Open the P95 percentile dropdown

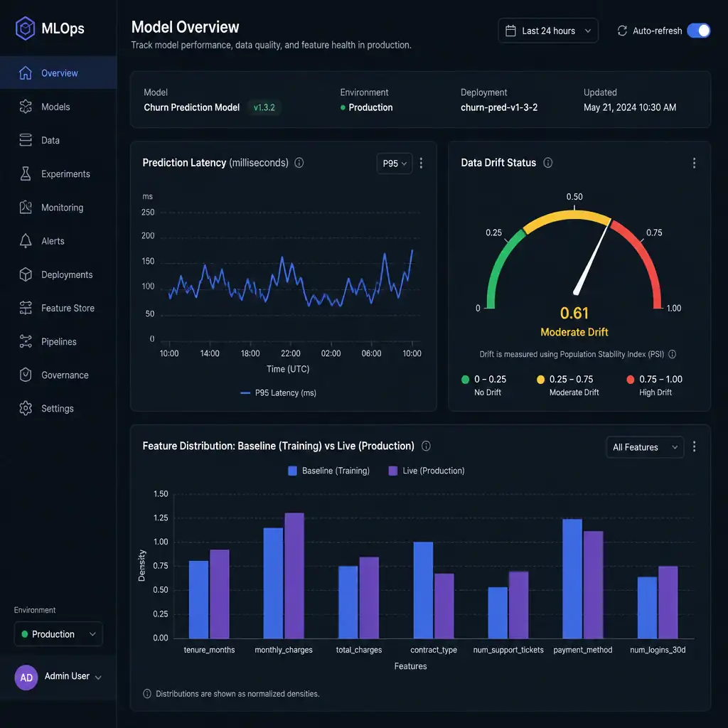pyautogui.click(x=394, y=164)
